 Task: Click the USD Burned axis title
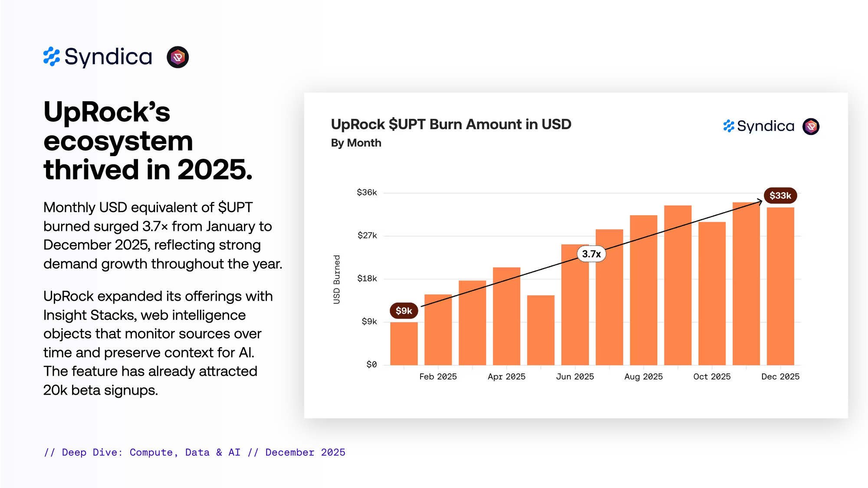337,279
